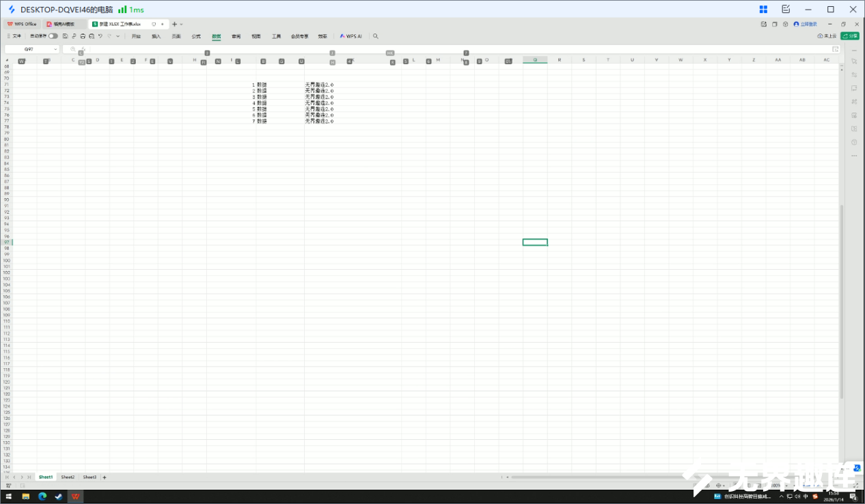The image size is (865, 504).
Task: Select the column R header
Action: [560, 60]
